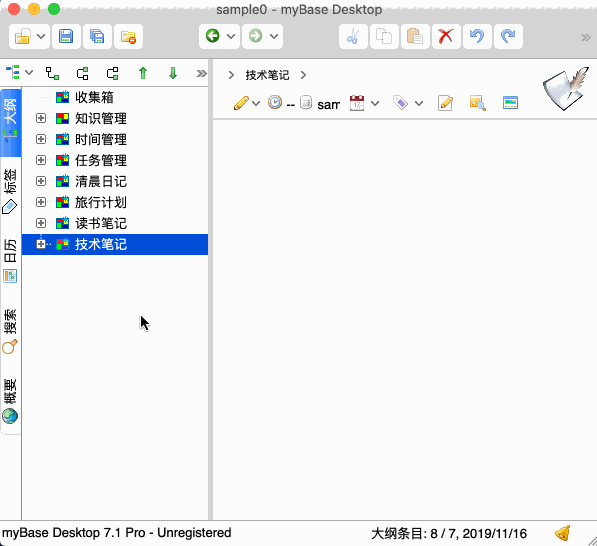This screenshot has width=597, height=546.
Task: Close the database with folder-minus icon
Action: 128,37
